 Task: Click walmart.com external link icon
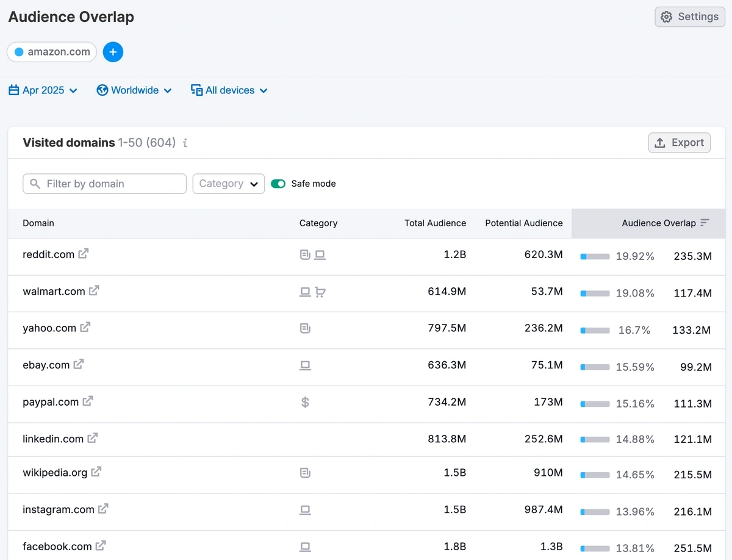(94, 291)
